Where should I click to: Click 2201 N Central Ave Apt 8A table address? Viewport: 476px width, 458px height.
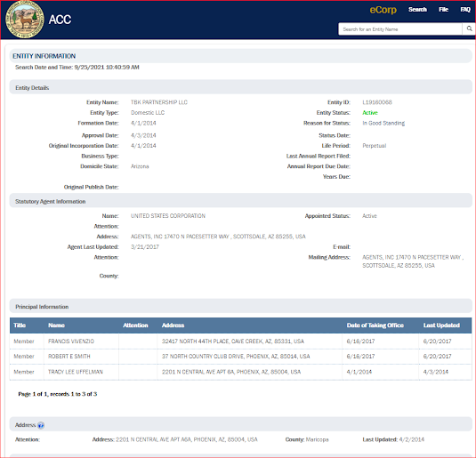tap(231, 372)
